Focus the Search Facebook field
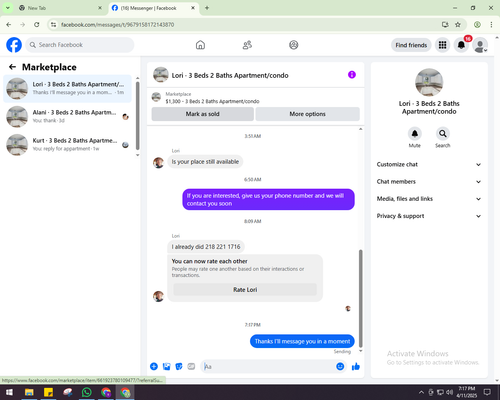Image resolution: width=500 pixels, height=400 pixels. click(x=80, y=45)
